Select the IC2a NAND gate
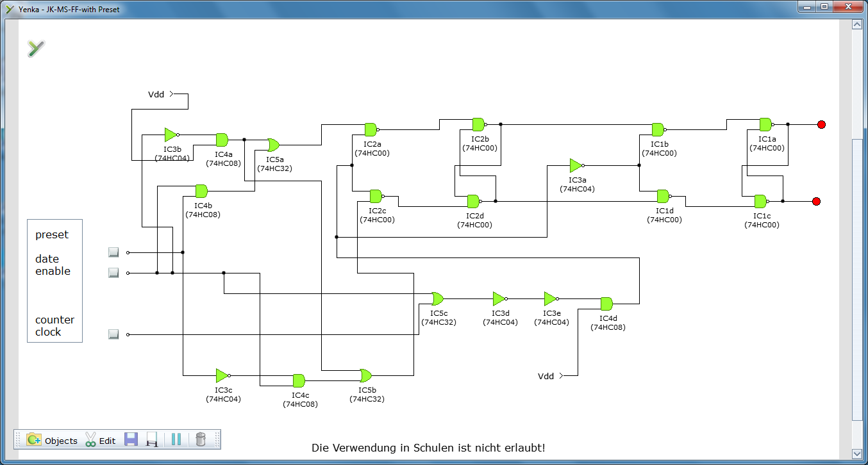Viewport: 868px width, 465px height. point(371,129)
